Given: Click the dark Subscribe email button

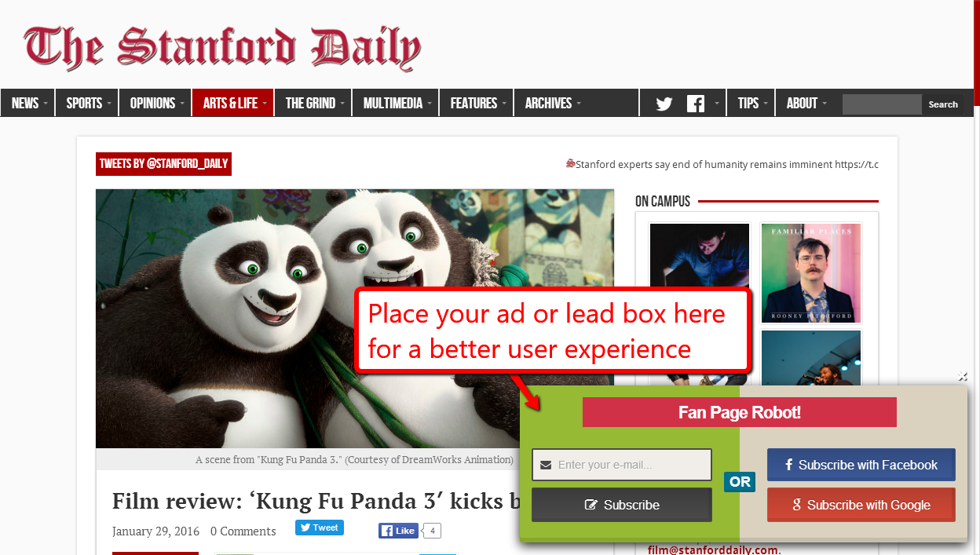Looking at the screenshot, I should [x=622, y=505].
